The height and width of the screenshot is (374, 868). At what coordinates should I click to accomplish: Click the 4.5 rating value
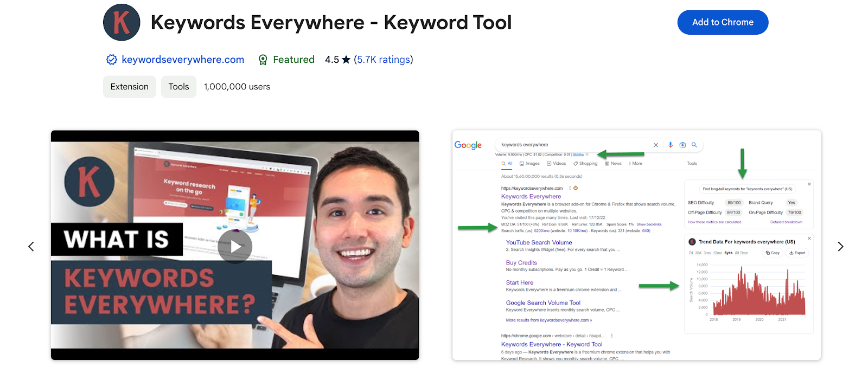(332, 60)
